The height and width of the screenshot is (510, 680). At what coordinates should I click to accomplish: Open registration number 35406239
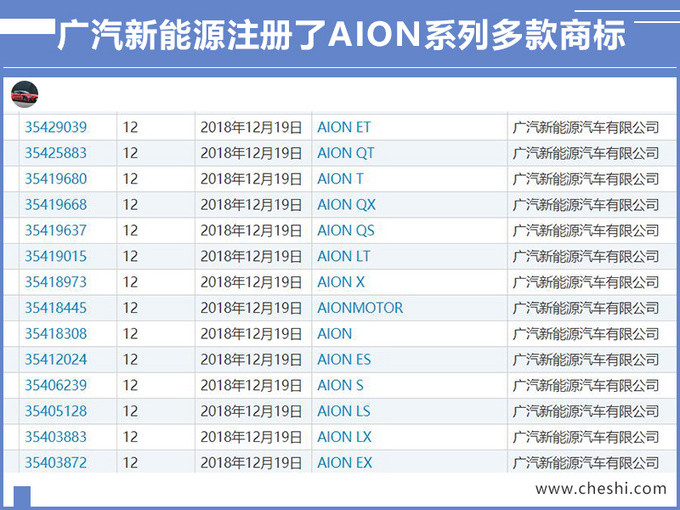56,385
